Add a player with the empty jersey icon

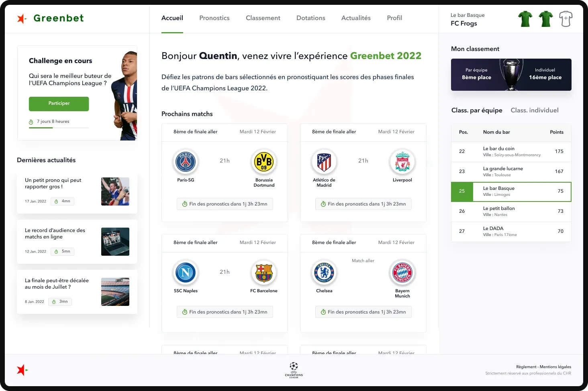pyautogui.click(x=566, y=19)
